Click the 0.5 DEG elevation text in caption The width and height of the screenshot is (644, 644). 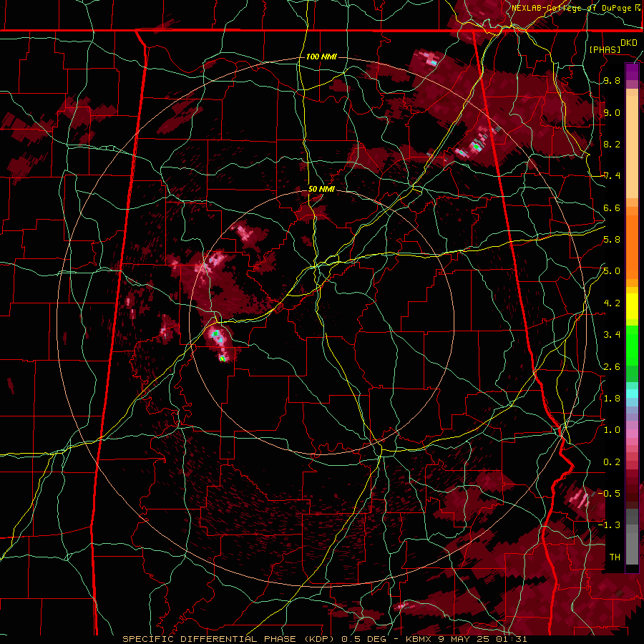pos(365,639)
